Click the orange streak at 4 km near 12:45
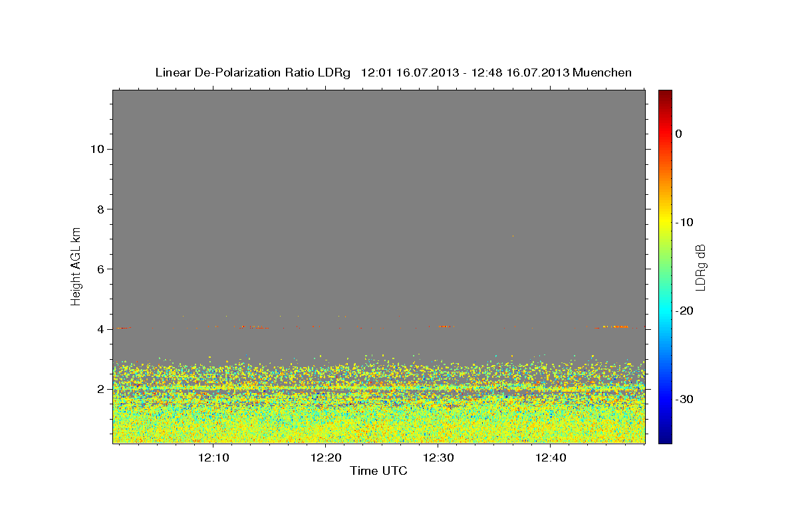The image size is (798, 532). [x=615, y=327]
